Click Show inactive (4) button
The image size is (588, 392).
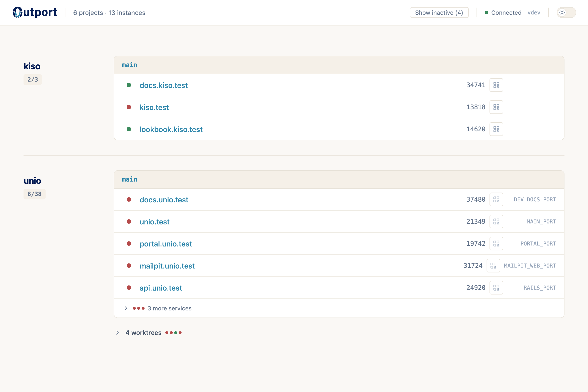pos(439,12)
